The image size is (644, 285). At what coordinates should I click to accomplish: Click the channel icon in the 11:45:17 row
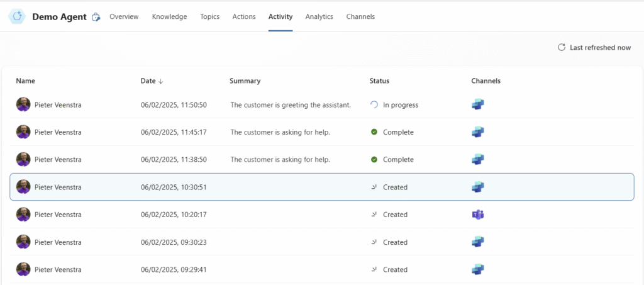click(x=478, y=132)
